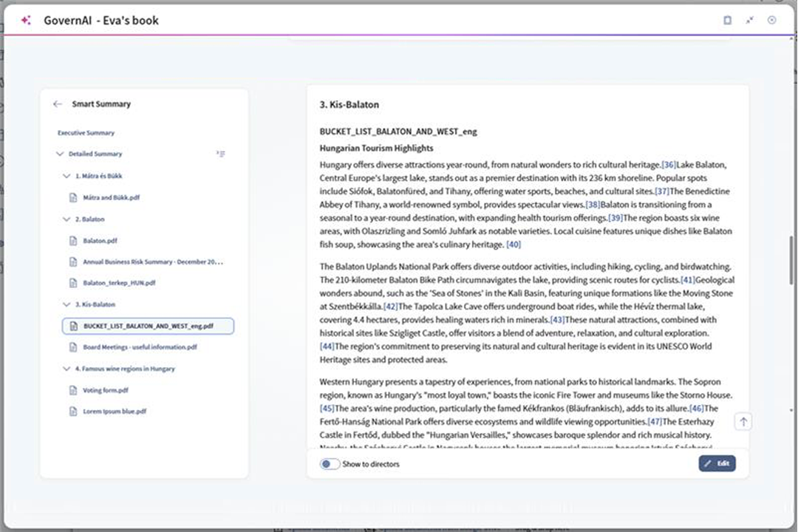Open citation reference [40]
The width and height of the screenshot is (798, 532).
pos(514,245)
